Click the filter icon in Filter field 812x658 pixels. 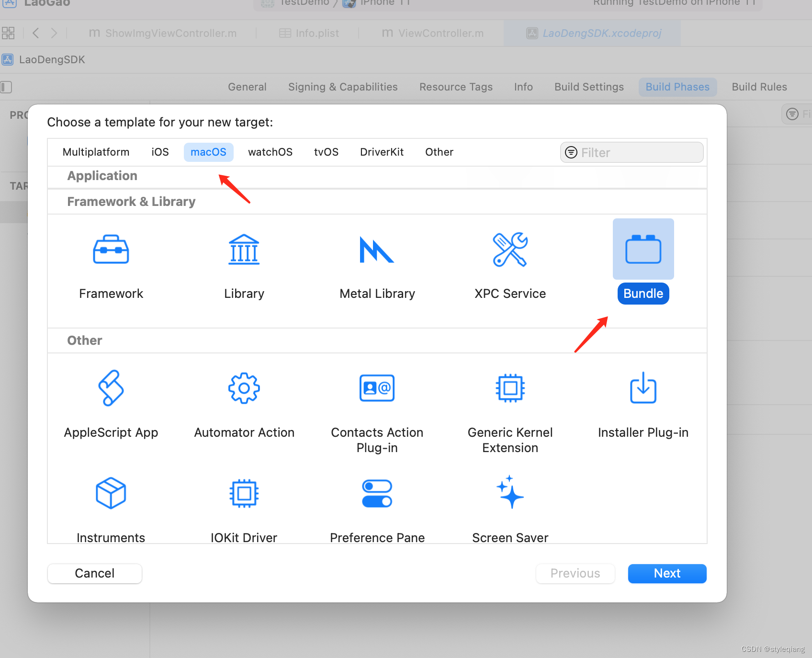(571, 152)
